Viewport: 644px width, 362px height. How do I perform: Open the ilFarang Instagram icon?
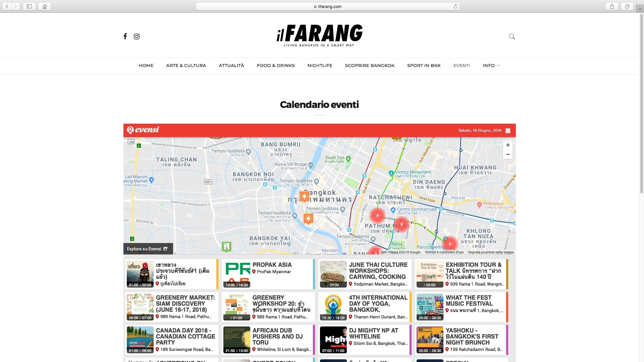point(137,36)
